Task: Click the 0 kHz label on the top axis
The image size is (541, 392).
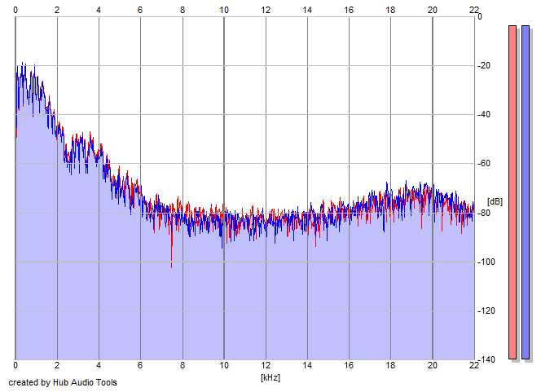Action: pos(15,9)
